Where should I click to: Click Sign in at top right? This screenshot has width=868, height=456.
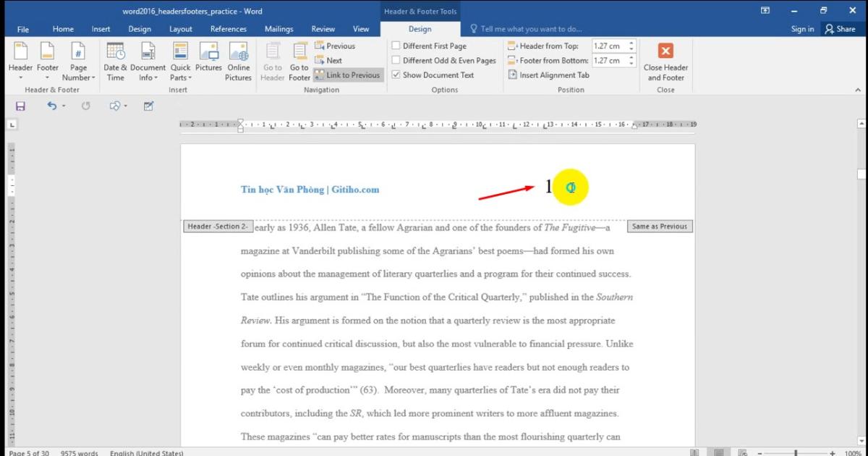[x=802, y=29]
